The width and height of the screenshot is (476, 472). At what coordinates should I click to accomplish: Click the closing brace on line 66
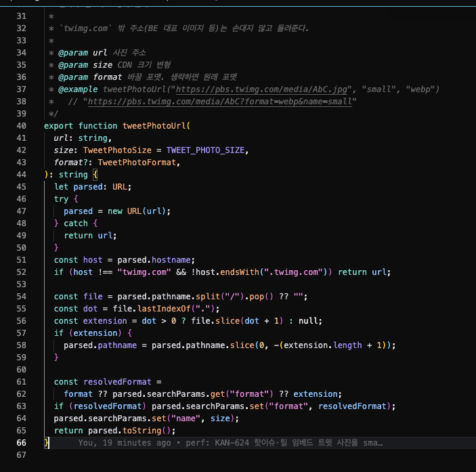46,443
